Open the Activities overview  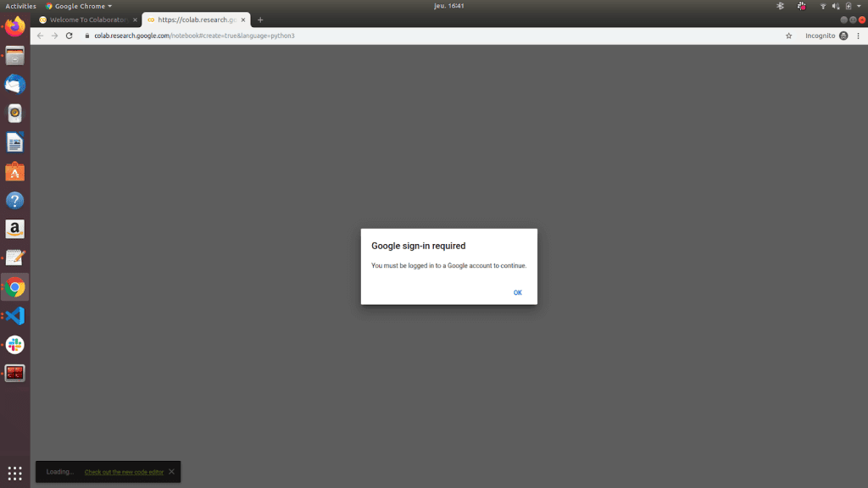pos(20,6)
